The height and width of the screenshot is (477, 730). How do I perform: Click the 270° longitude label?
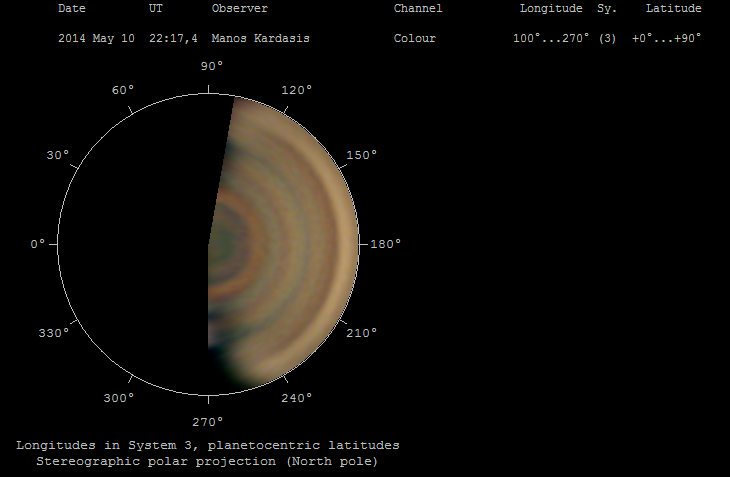[x=208, y=422]
